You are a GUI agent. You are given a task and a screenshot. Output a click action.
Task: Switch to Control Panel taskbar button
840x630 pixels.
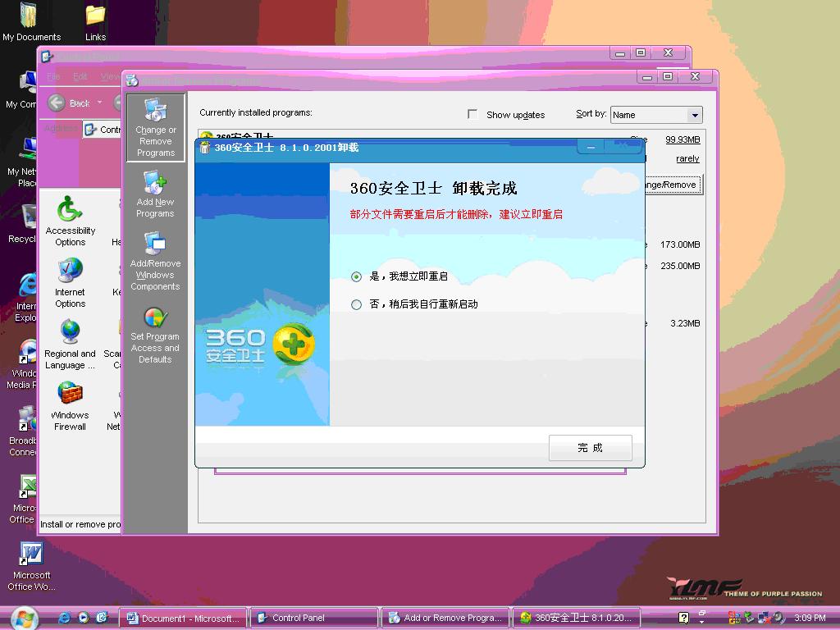[314, 619]
